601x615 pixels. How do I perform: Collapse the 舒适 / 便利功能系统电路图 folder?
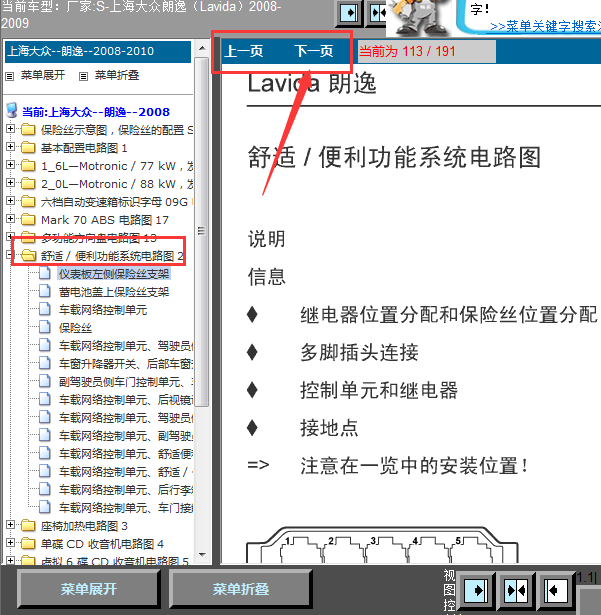10,255
